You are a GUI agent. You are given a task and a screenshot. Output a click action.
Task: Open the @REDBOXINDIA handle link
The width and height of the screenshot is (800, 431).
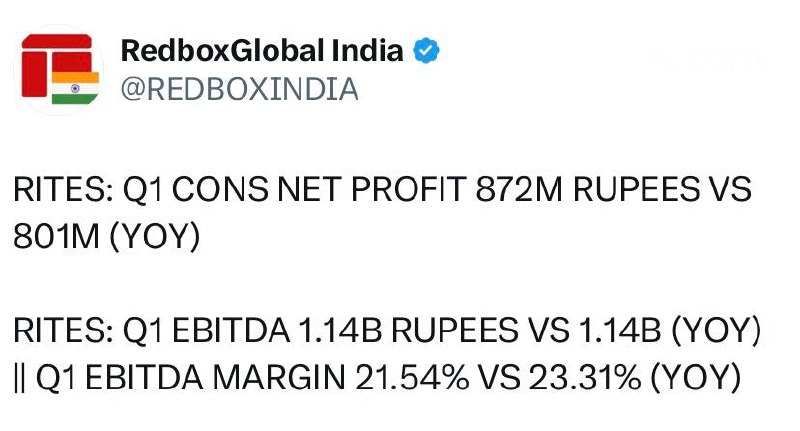(x=239, y=89)
